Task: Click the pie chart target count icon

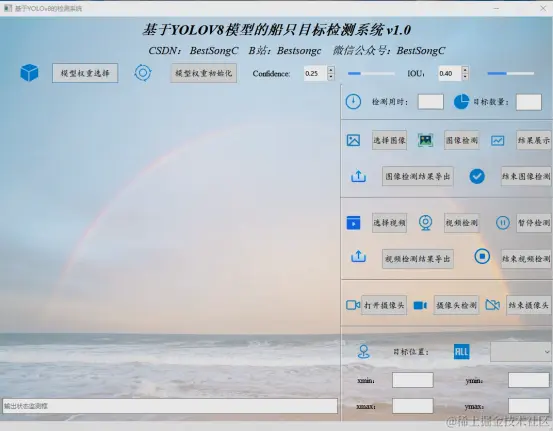Action: pyautogui.click(x=461, y=102)
